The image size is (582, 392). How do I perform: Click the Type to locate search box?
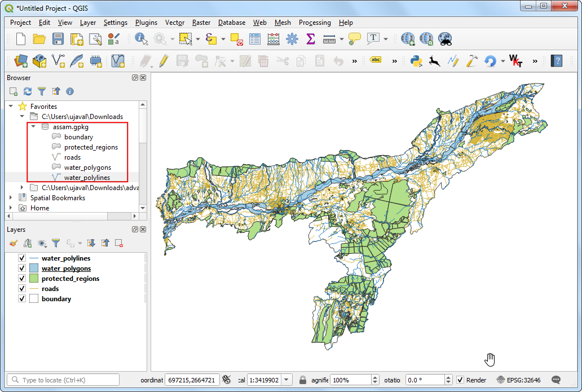click(x=63, y=380)
